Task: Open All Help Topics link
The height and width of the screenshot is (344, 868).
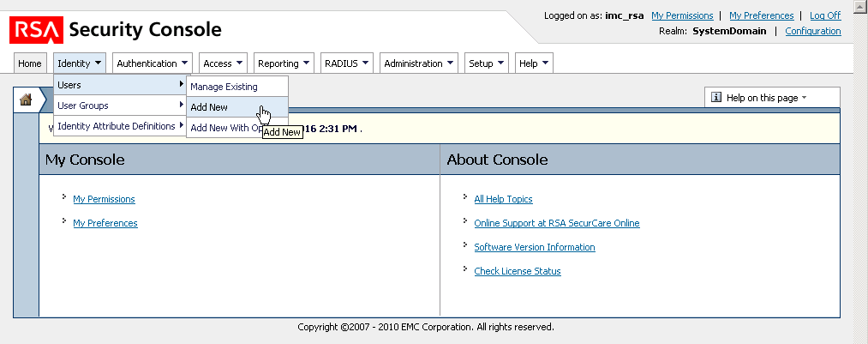Action: pyautogui.click(x=503, y=199)
